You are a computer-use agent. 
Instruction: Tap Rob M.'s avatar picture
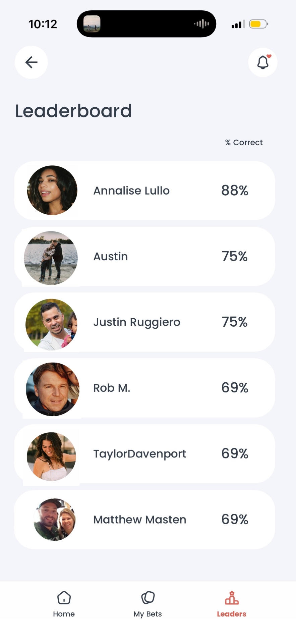[53, 389]
